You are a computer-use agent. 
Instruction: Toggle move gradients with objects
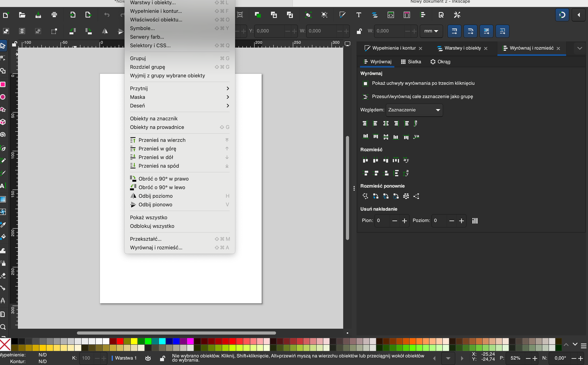487,31
